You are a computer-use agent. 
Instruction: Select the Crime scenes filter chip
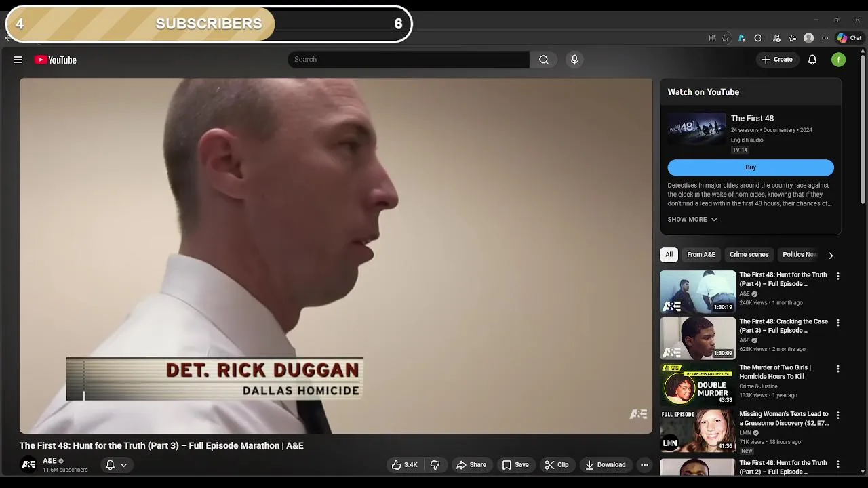pyautogui.click(x=749, y=255)
